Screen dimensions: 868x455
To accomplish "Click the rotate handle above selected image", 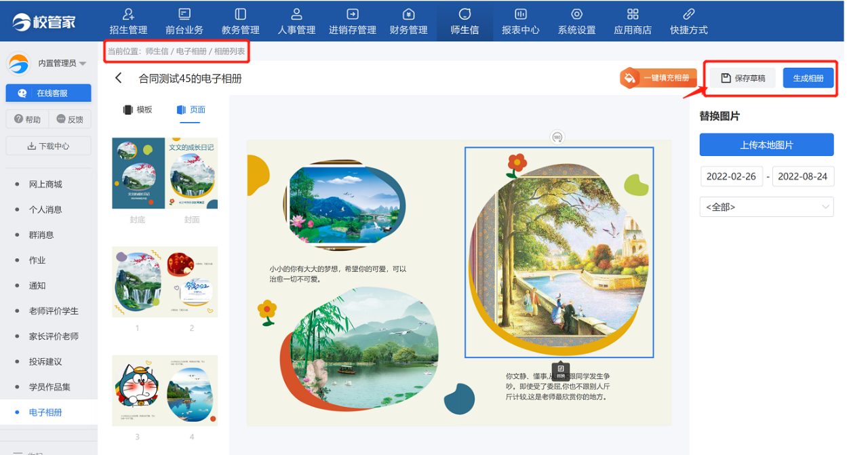I will (x=557, y=137).
